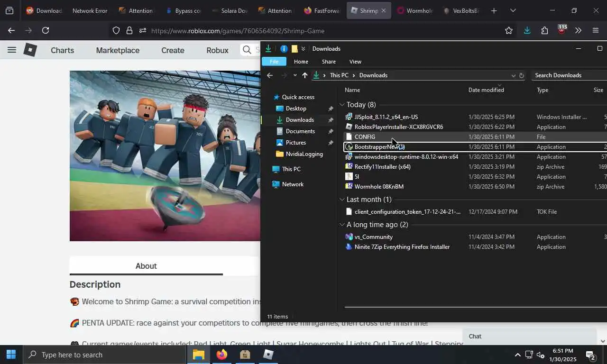
Task: Open the View ribbon tab
Action: click(x=355, y=62)
